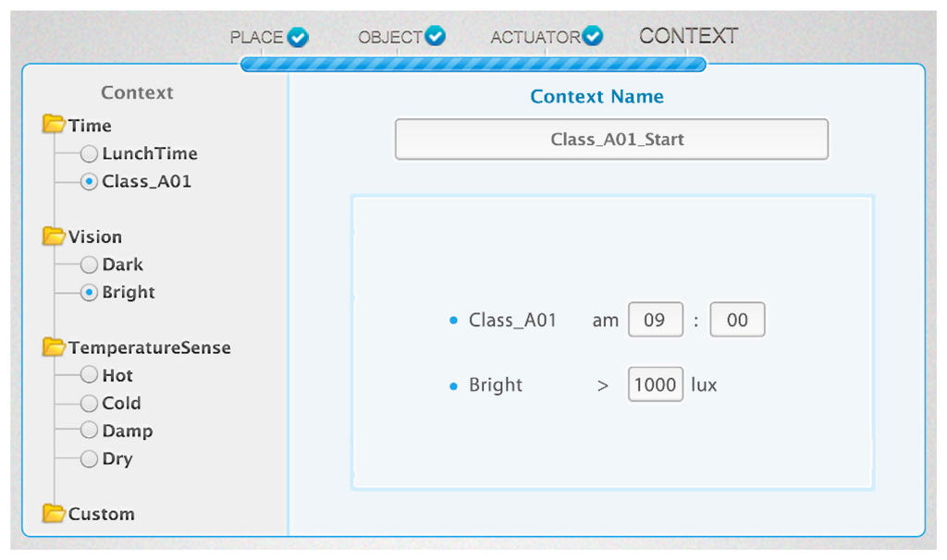Collapse the Vision tree category

pyautogui.click(x=94, y=237)
